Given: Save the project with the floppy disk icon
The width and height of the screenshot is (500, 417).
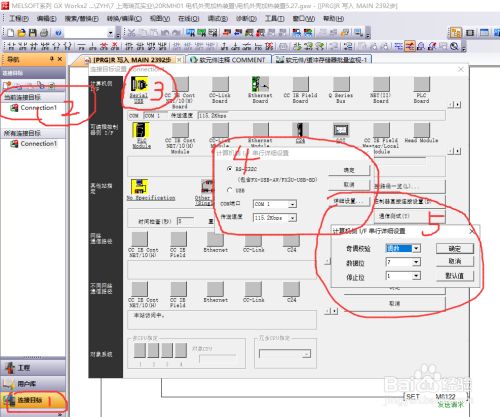Looking at the screenshot, I should [32, 33].
